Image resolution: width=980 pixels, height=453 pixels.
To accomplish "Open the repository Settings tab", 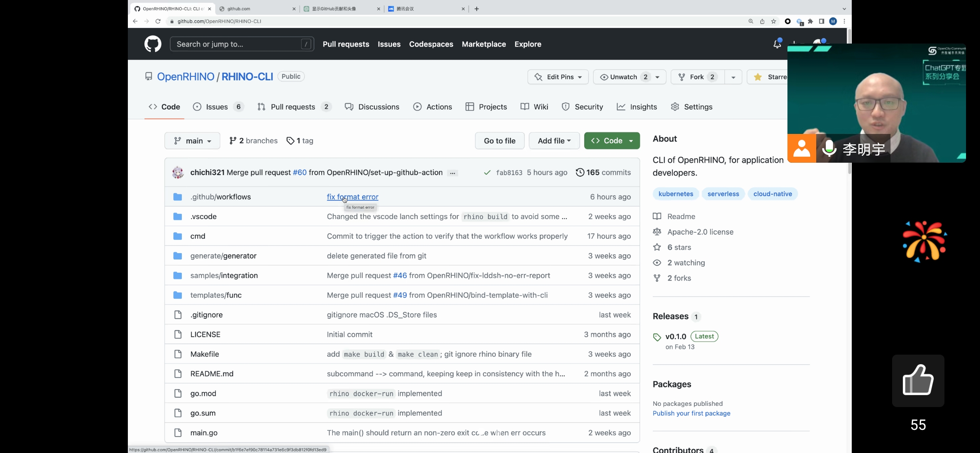I will [x=692, y=107].
